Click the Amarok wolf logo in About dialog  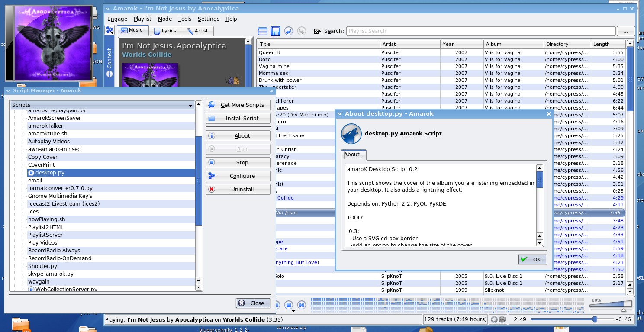point(351,134)
